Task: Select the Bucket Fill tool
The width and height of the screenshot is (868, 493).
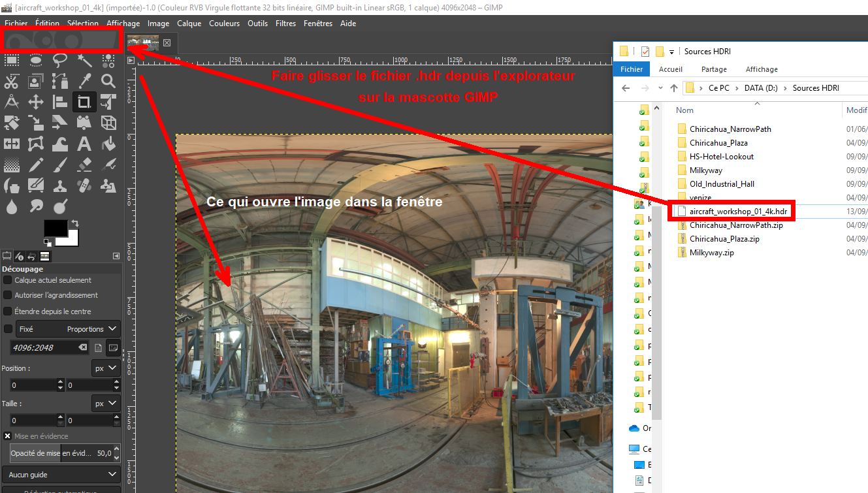Action: [108, 143]
